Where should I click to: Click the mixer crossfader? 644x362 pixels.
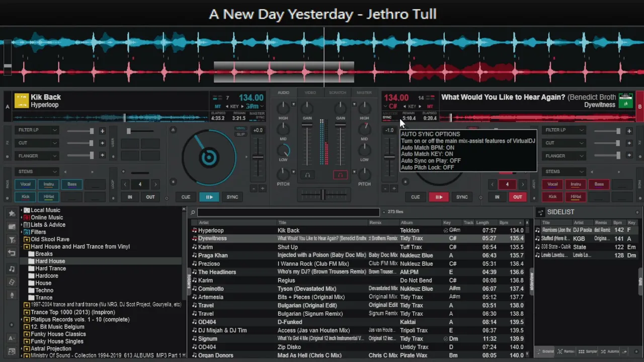click(324, 195)
